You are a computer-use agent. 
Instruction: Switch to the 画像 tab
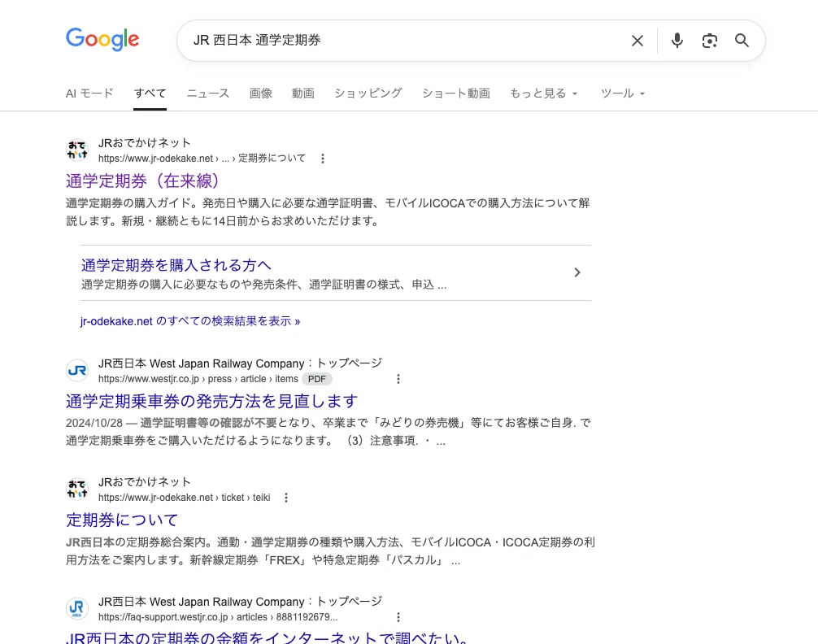point(261,94)
